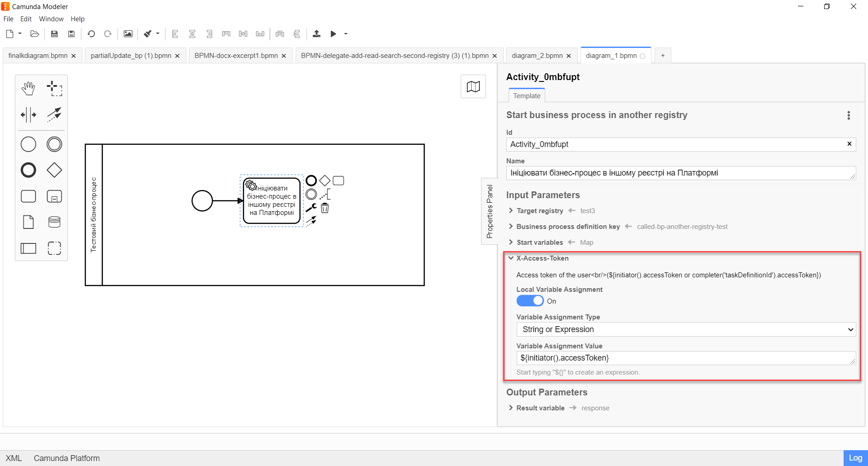Toggle the minimap
Screen dimensions: 868x466
[x=473, y=86]
